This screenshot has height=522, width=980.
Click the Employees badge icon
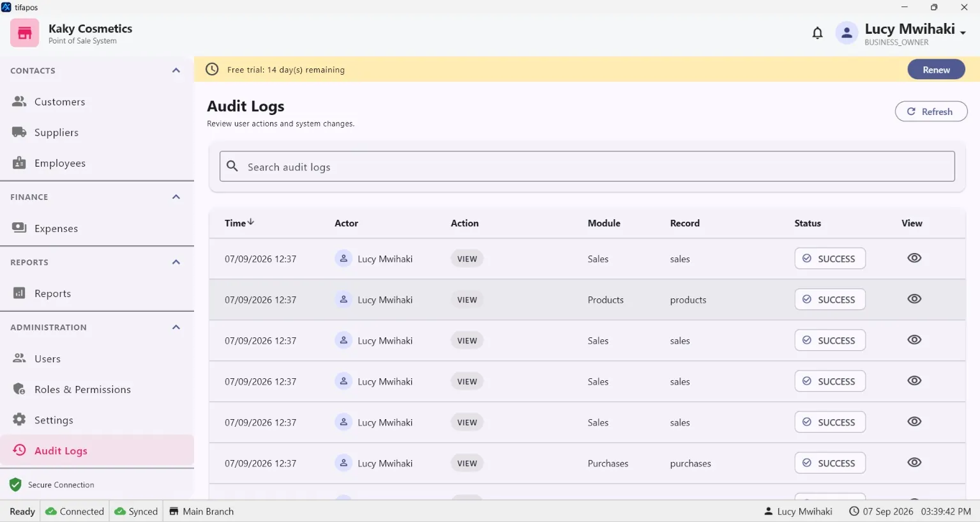(20, 162)
